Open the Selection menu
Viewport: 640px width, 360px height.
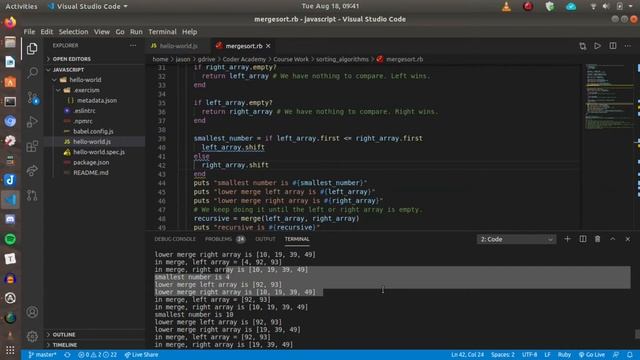[x=73, y=32]
